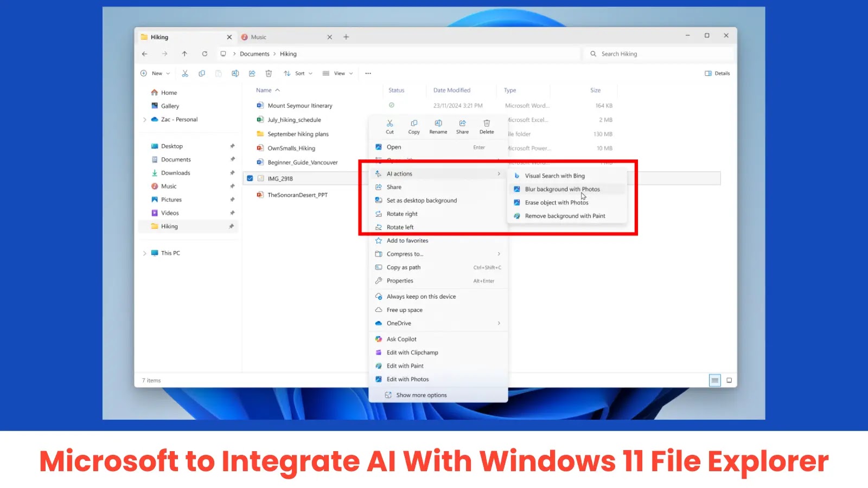Click the Share icon in the toolbar
Image resolution: width=868 pixels, height=488 pixels.
click(x=252, y=73)
